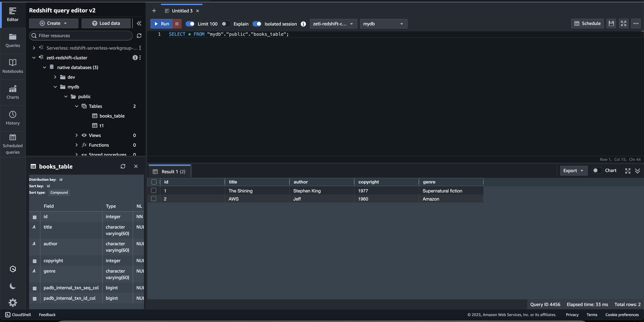Switch to the Untitled 3 tab
This screenshot has height=322, width=644.
(x=182, y=11)
